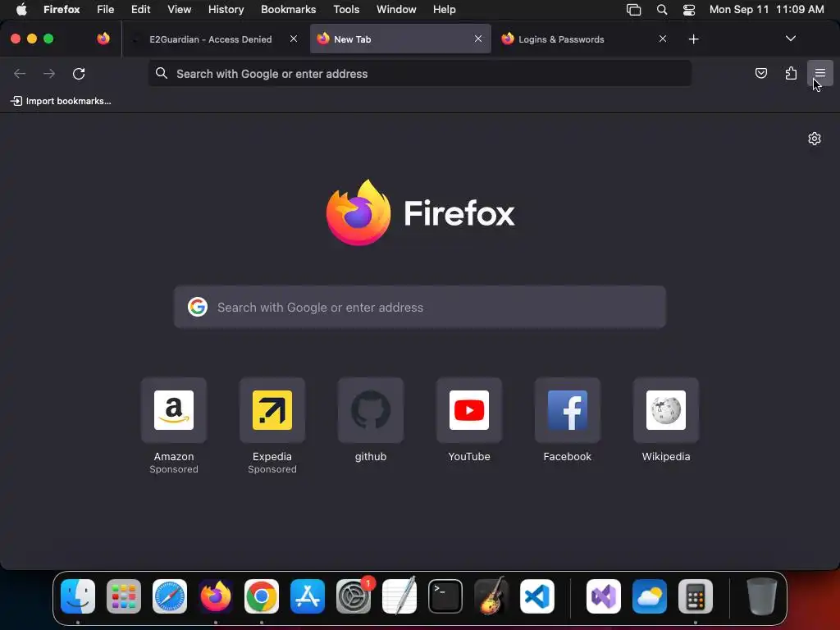840x630 pixels.
Task: Click Firefox icon in the Dock
Action: coord(216,596)
